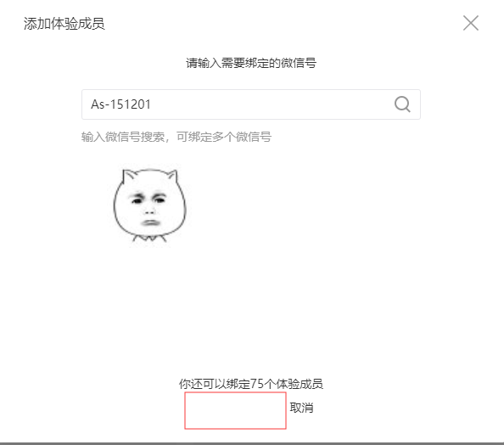The width and height of the screenshot is (504, 445).
Task: Confirm binding via the red-bordered box
Action: tap(235, 410)
